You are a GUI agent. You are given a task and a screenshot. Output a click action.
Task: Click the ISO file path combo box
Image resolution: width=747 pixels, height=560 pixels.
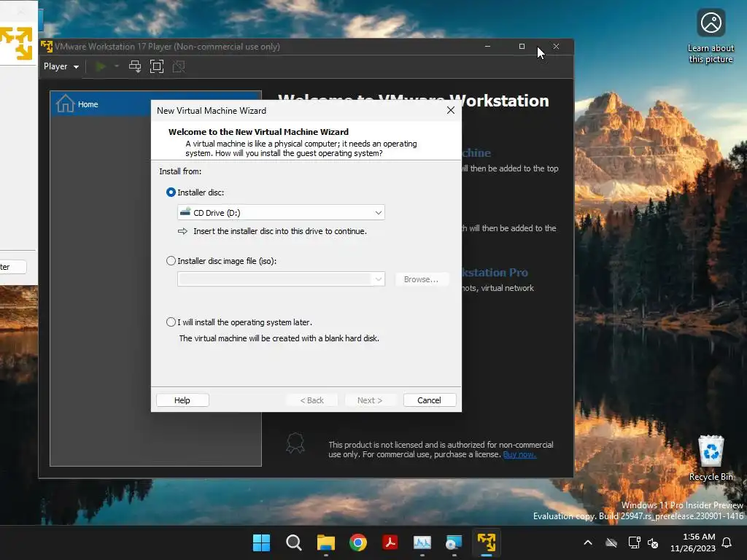(281, 279)
